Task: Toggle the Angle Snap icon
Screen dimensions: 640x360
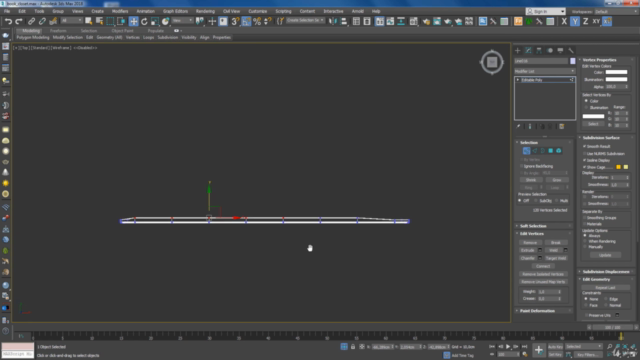Action: point(246,21)
